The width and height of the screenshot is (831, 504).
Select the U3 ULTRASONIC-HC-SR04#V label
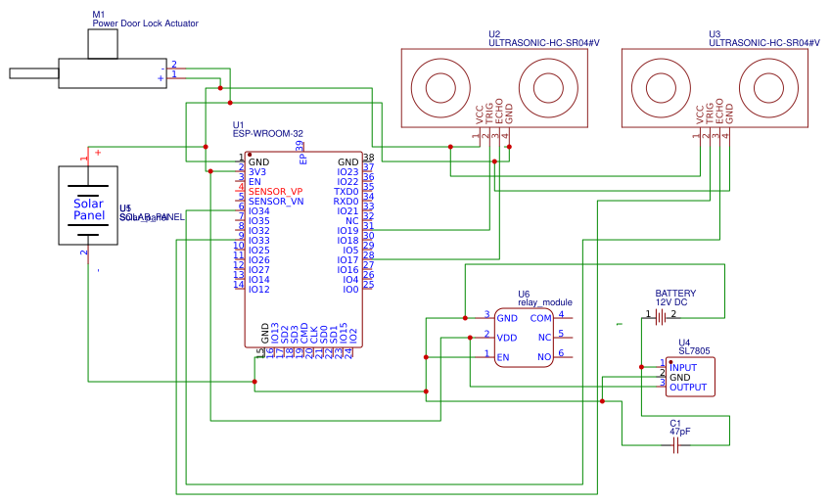click(x=764, y=39)
